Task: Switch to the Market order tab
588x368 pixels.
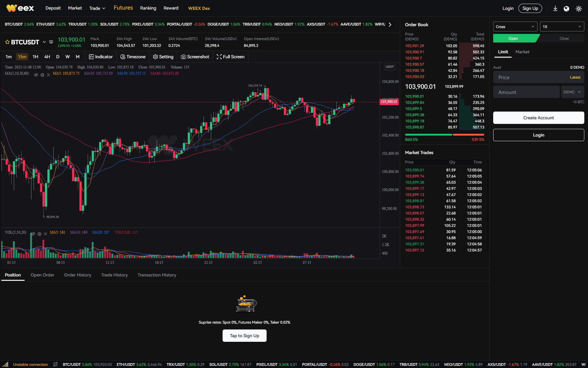Action: point(522,52)
